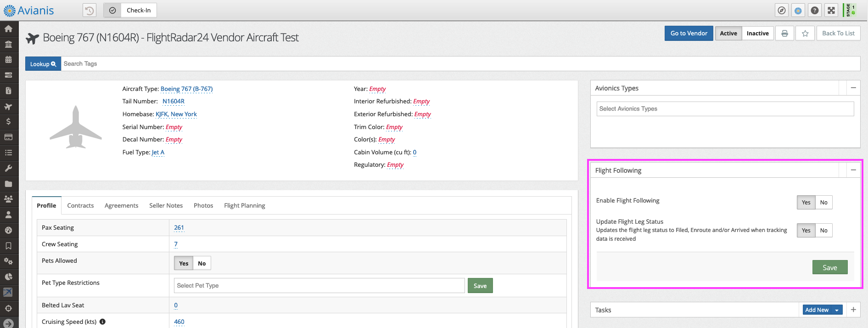Click the Back To List button
868x328 pixels.
(838, 33)
